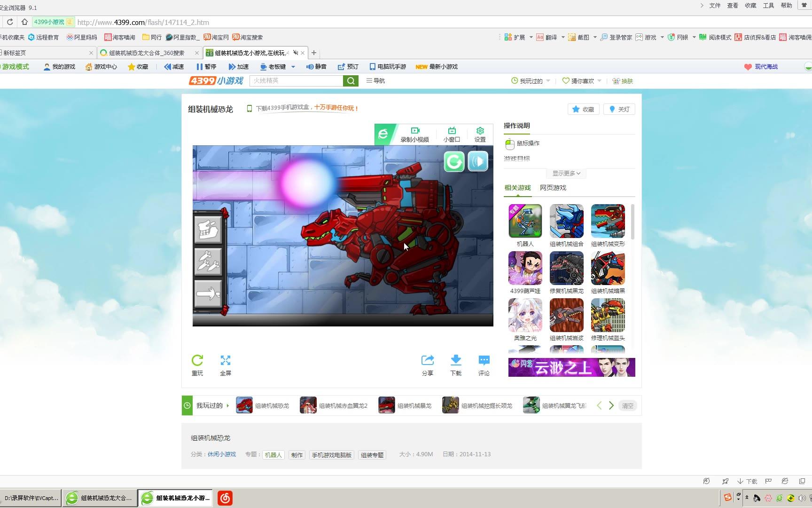Click the 换肤 change skin button
Image resolution: width=812 pixels, height=508 pixels.
coord(623,81)
